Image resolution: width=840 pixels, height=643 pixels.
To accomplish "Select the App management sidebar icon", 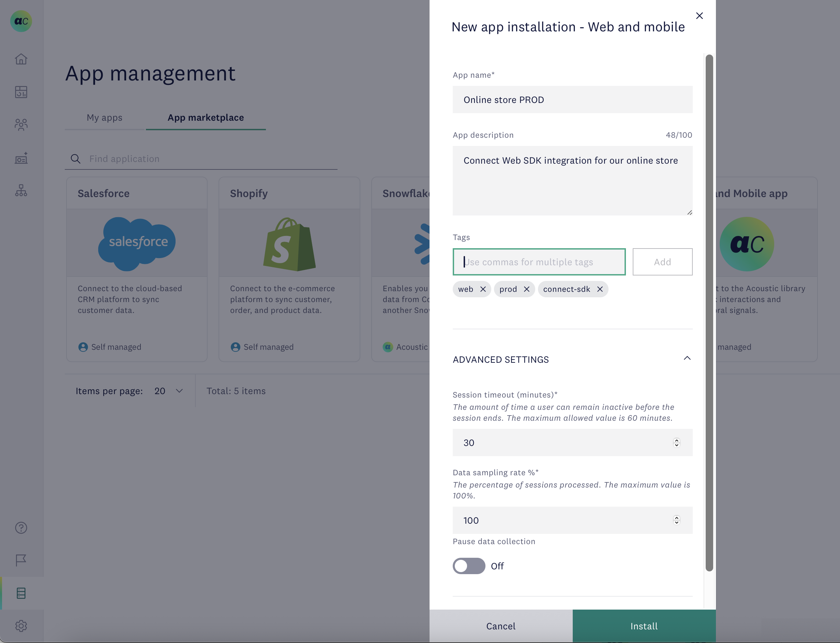I will pos(21,593).
